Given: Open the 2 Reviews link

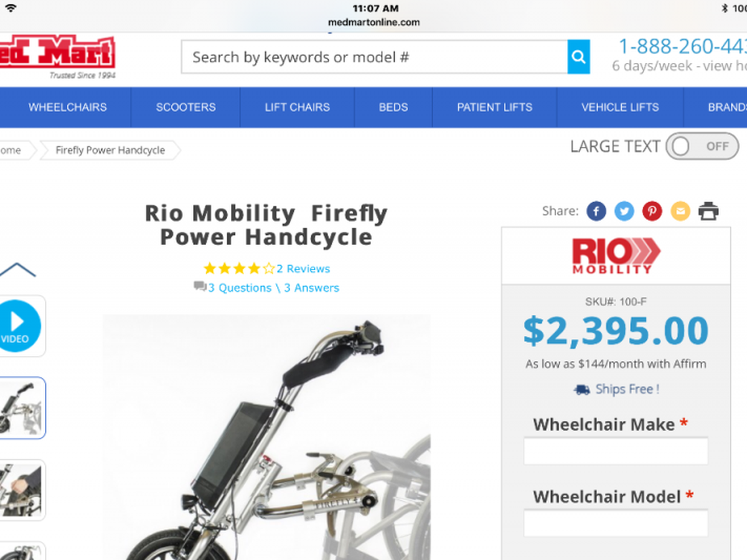Looking at the screenshot, I should (303, 269).
